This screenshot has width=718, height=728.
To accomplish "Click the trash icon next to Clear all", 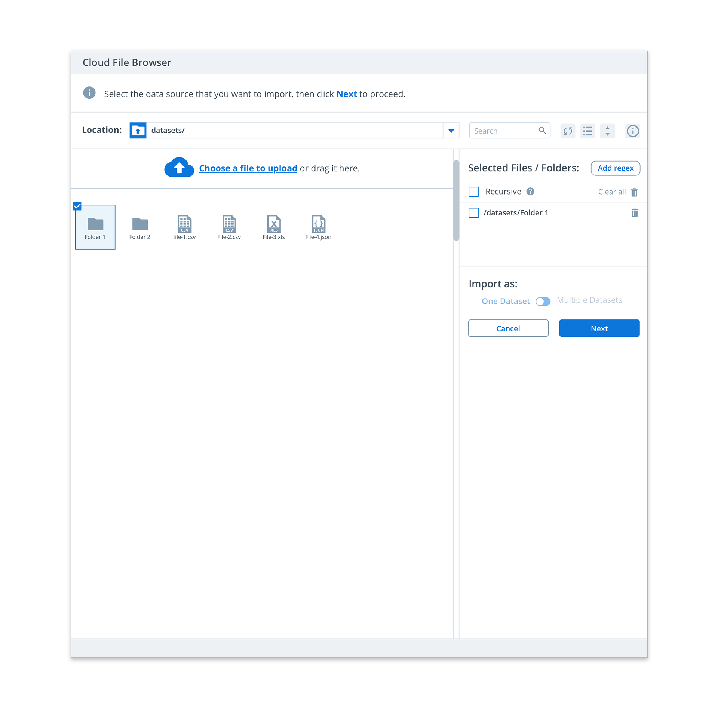I will (634, 192).
